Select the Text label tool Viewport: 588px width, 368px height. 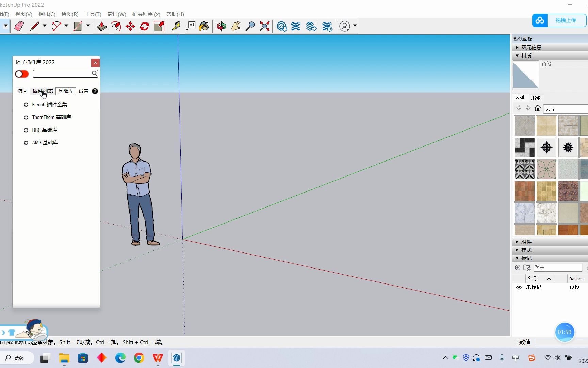click(x=191, y=26)
